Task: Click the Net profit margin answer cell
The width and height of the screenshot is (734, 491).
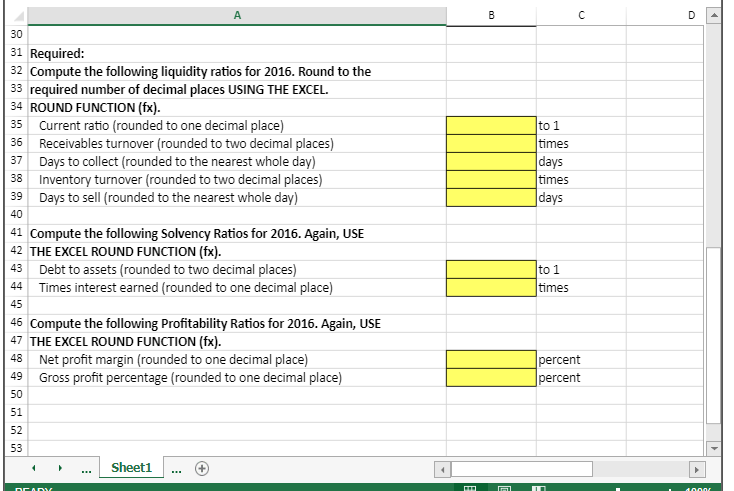Action: click(x=491, y=359)
